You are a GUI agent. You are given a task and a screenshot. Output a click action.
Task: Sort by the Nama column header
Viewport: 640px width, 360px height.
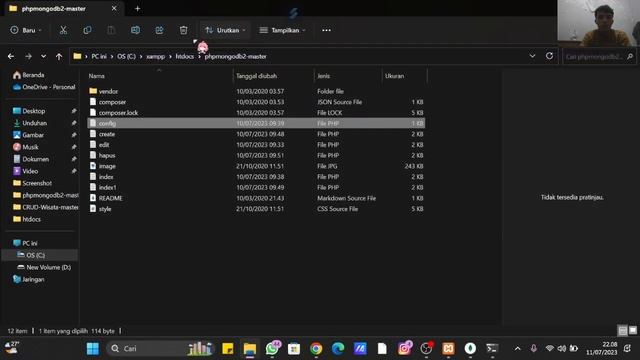(97, 76)
